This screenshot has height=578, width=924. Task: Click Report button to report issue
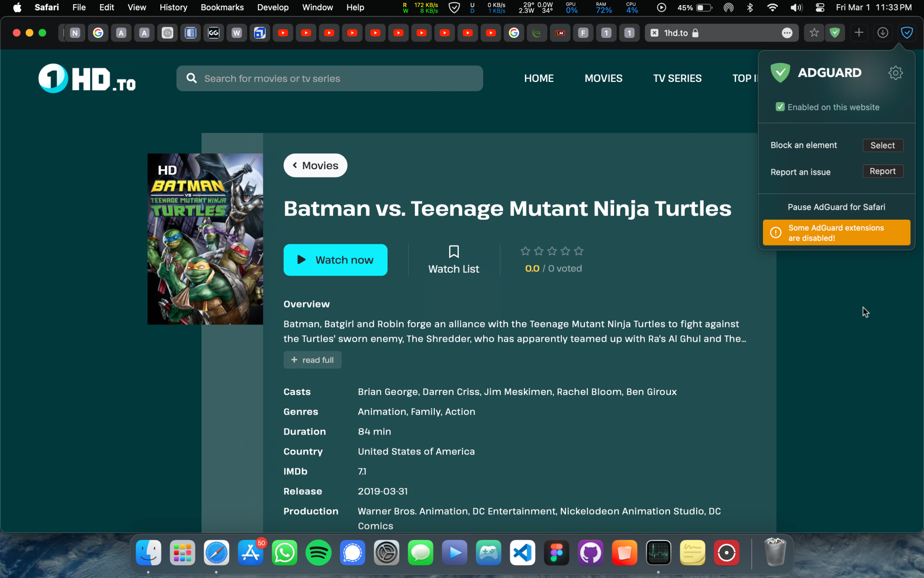click(883, 171)
